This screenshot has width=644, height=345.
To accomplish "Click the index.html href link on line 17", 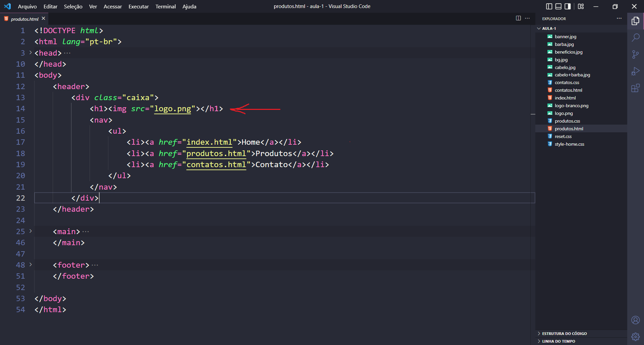I will tap(209, 142).
